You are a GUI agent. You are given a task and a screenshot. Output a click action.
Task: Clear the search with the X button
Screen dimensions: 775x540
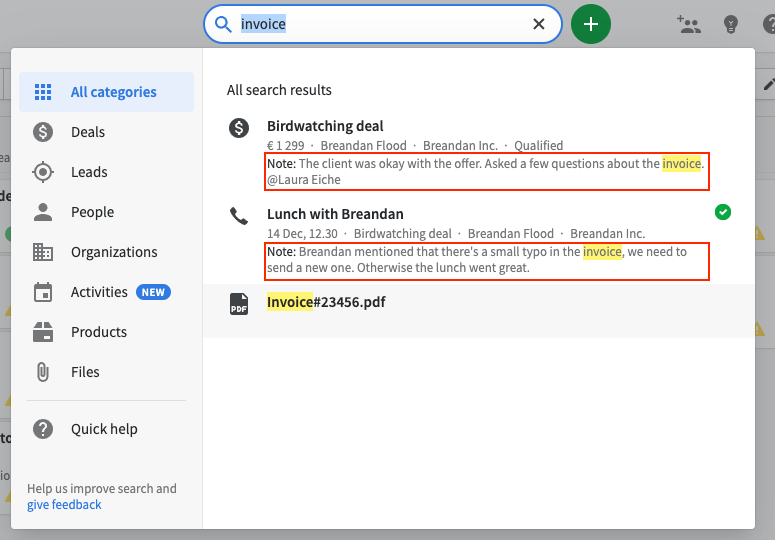(539, 24)
